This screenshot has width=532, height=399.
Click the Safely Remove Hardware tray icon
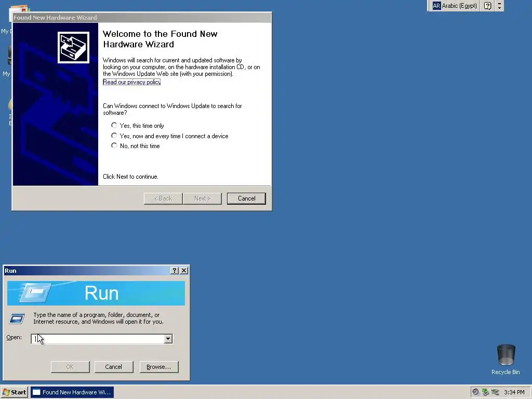tap(486, 392)
